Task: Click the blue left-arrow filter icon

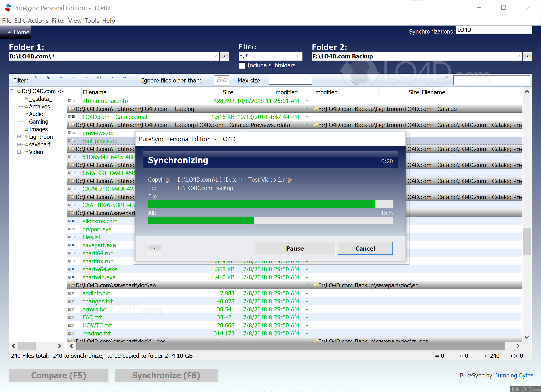Action: click(x=61, y=78)
